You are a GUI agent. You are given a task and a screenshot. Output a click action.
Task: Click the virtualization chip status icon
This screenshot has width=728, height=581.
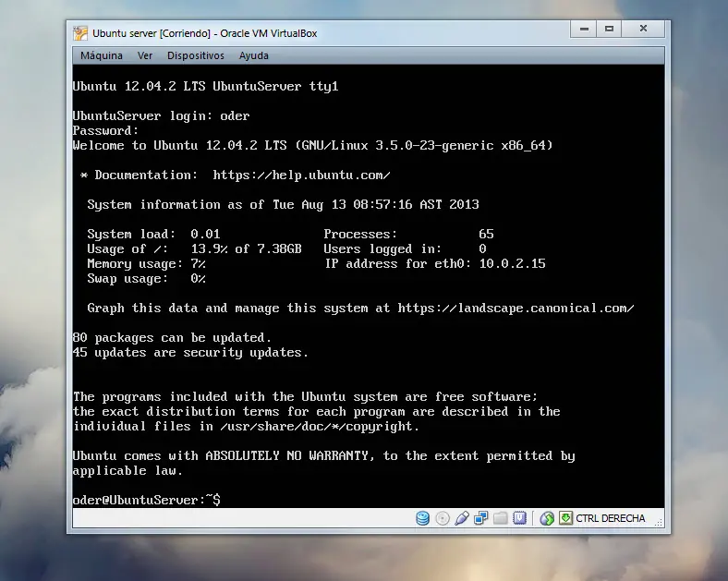pyautogui.click(x=519, y=518)
